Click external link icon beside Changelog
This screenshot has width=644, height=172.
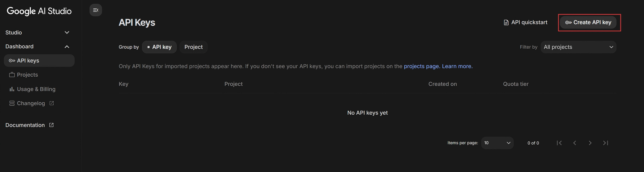(51, 103)
